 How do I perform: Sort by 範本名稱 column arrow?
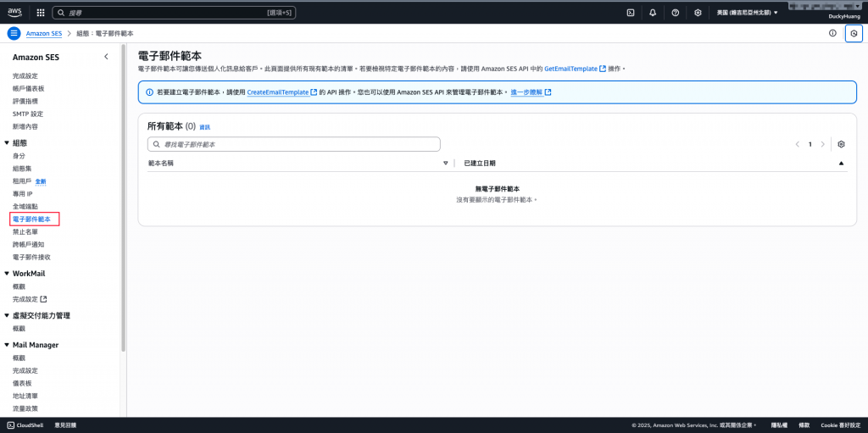click(x=446, y=164)
